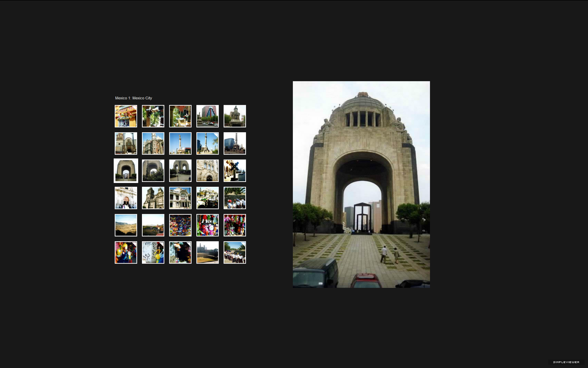The height and width of the screenshot is (368, 588).
Task: Select thumbnail of hanging plant holder on column
Action: [153, 116]
